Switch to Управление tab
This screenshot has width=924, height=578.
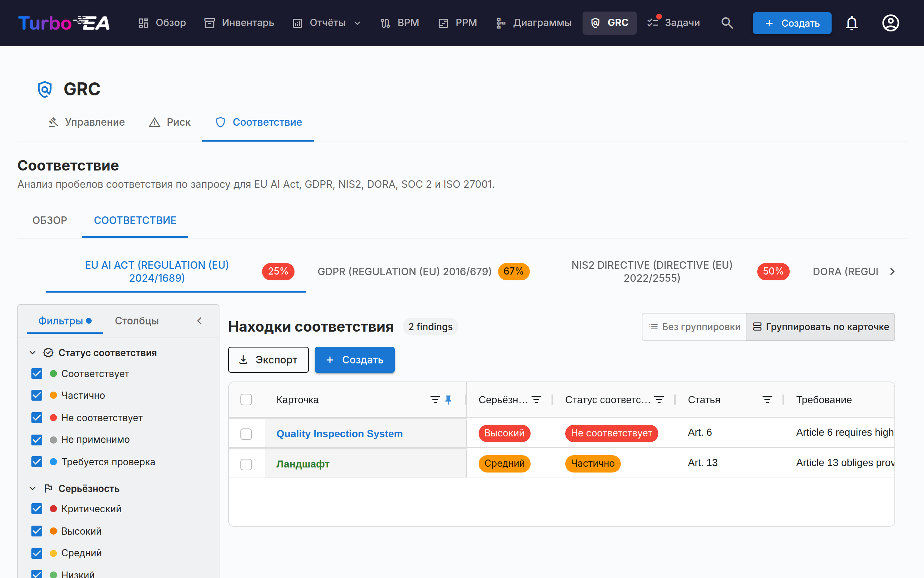coord(86,122)
